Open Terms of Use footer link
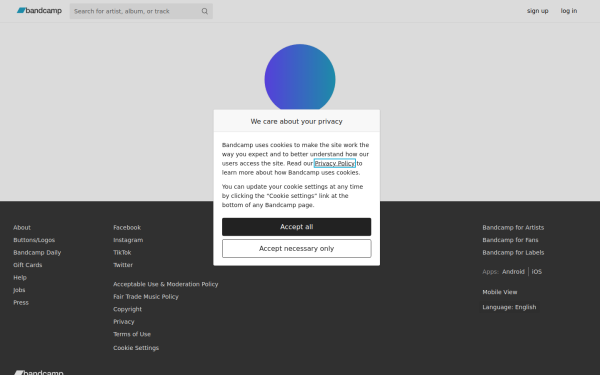 click(x=132, y=334)
